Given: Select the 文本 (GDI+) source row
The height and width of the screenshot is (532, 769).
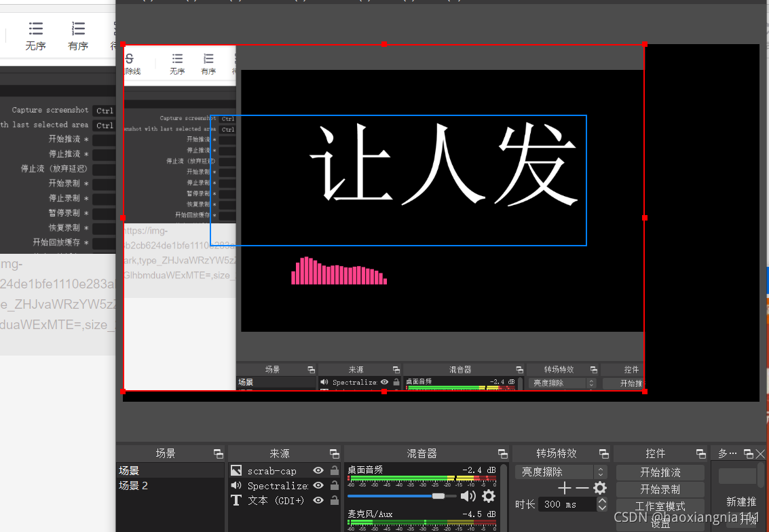Looking at the screenshot, I should coord(284,500).
